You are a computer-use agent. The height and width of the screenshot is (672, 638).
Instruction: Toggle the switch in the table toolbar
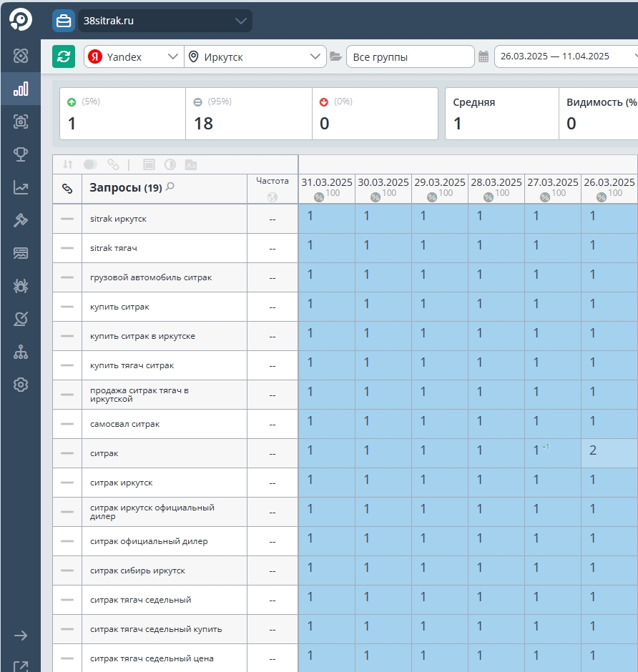[x=90, y=164]
